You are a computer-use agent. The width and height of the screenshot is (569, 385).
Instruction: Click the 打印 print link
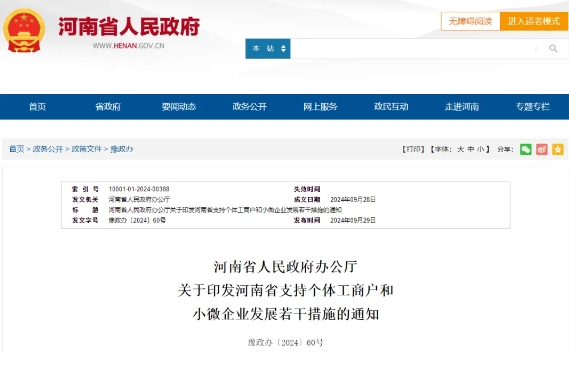point(413,149)
